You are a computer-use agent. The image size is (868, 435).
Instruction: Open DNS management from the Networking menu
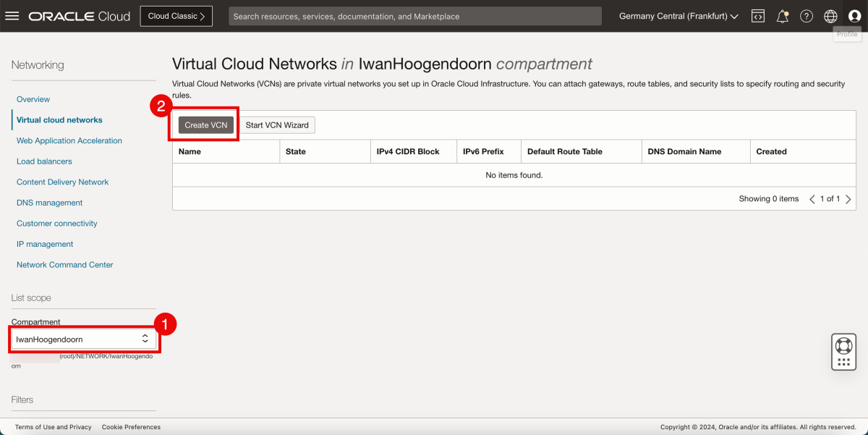pos(49,203)
